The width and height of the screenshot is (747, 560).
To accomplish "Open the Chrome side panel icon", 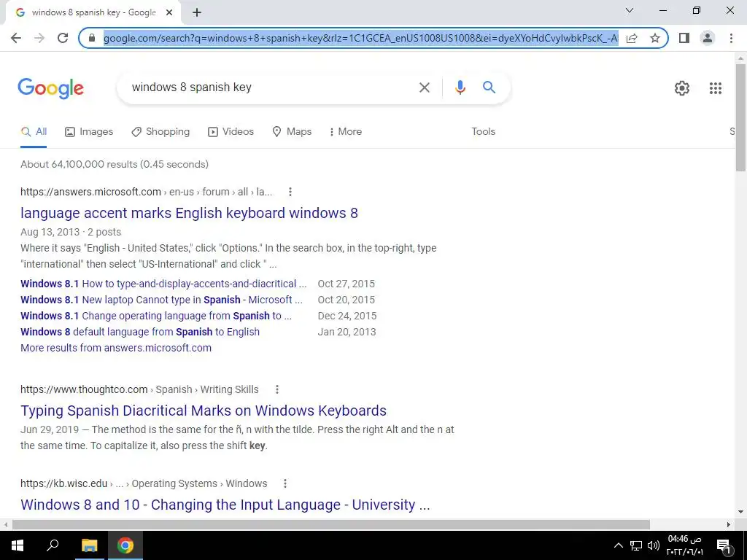I will (684, 38).
